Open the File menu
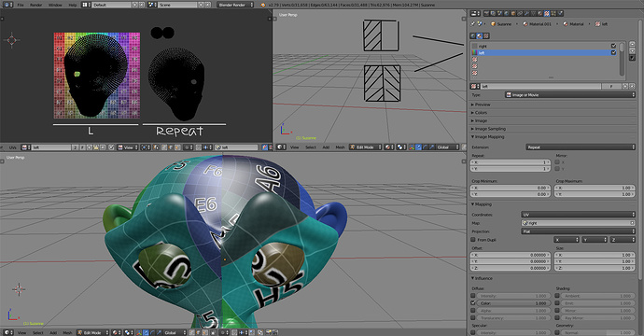This screenshot has width=644, height=336. coord(21,5)
